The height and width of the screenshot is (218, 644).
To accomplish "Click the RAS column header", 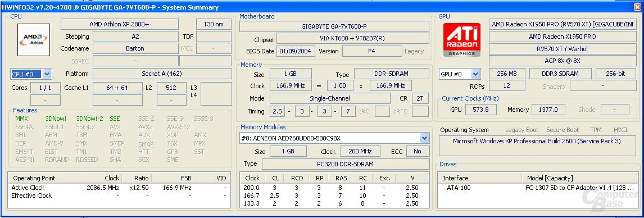I will pos(342,178).
